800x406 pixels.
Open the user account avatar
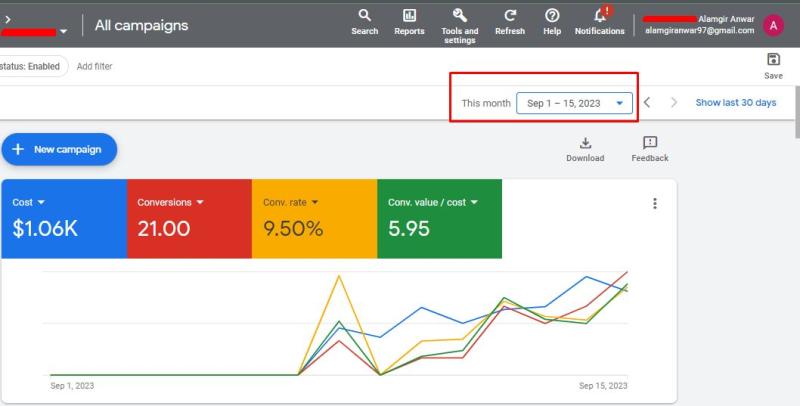773,25
